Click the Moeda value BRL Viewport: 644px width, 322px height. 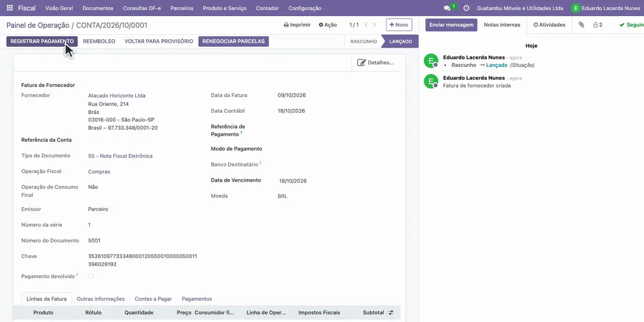[x=283, y=196]
